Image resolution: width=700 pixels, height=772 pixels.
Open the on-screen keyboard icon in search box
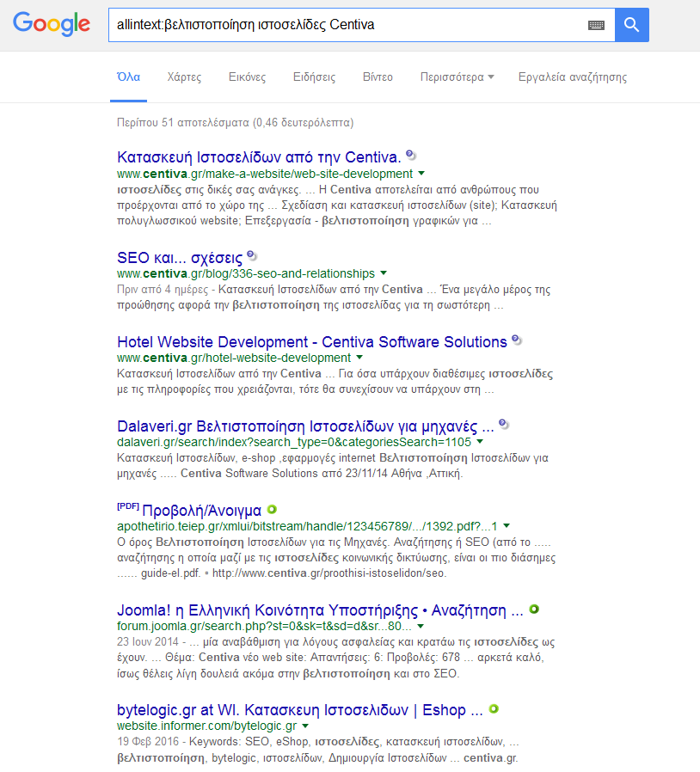[x=596, y=25]
